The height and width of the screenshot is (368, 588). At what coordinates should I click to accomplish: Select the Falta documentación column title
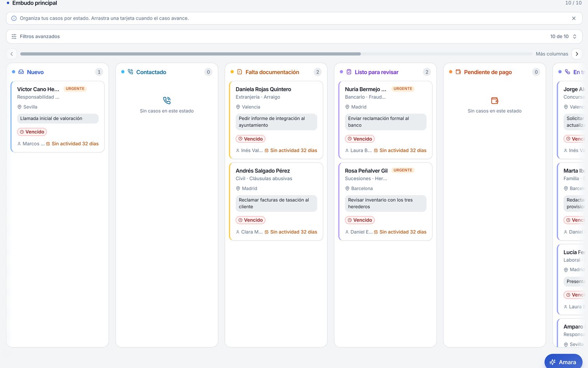(272, 72)
